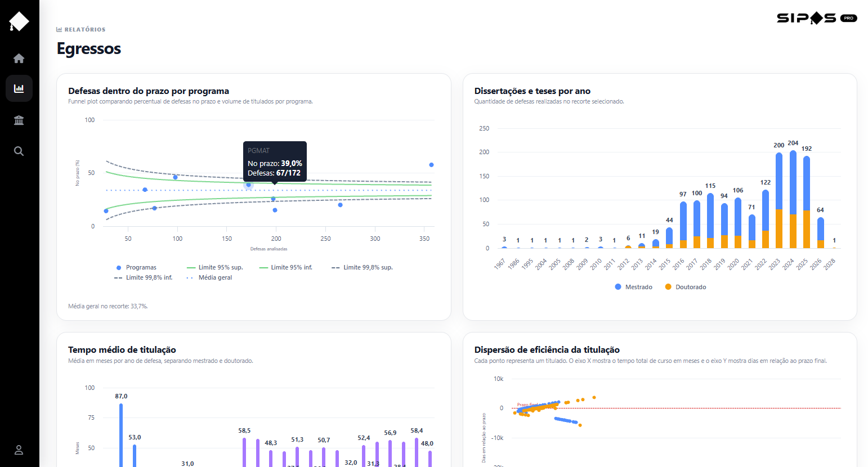Click the bar labeled 87,0 in Tempo médio chart
This screenshot has width=868, height=467.
tap(121, 435)
